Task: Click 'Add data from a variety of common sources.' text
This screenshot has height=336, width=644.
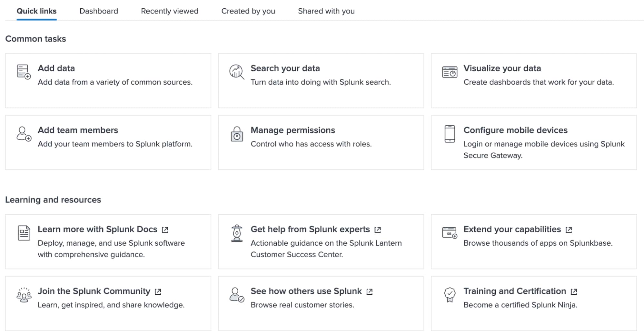Action: [115, 82]
